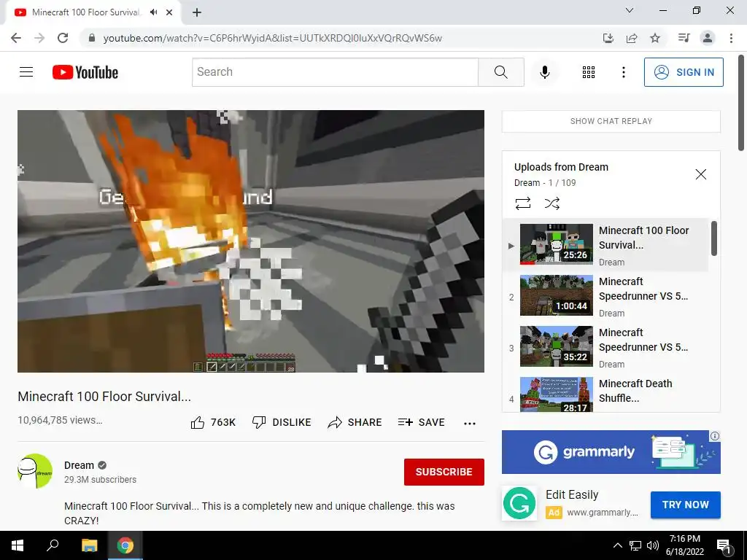
Task: Open Windows taskbar search
Action: tap(53, 545)
